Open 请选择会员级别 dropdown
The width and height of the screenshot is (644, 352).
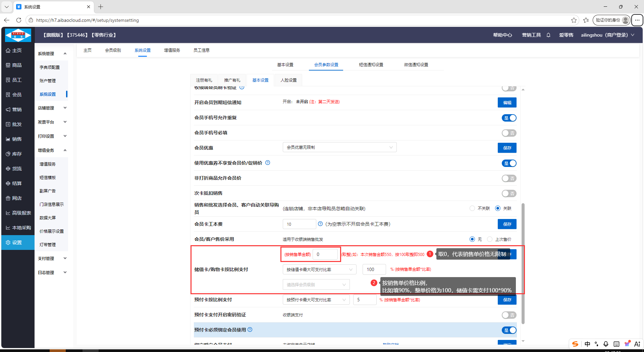coord(316,284)
